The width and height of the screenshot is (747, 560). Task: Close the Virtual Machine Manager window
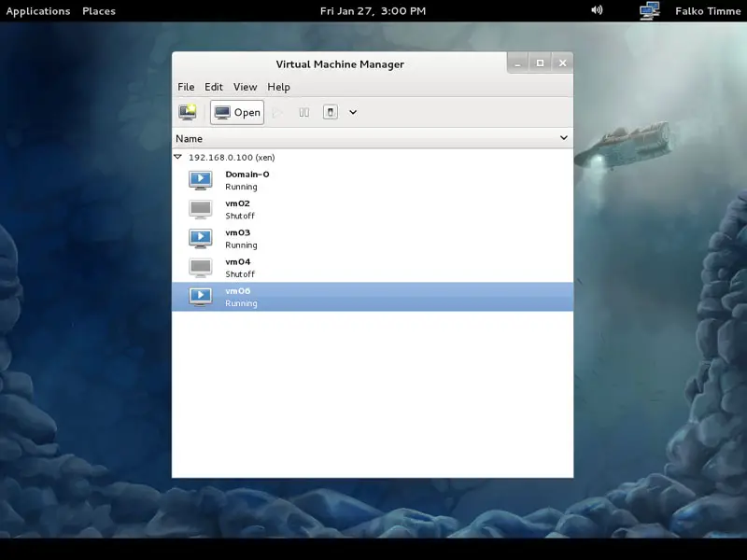click(563, 63)
